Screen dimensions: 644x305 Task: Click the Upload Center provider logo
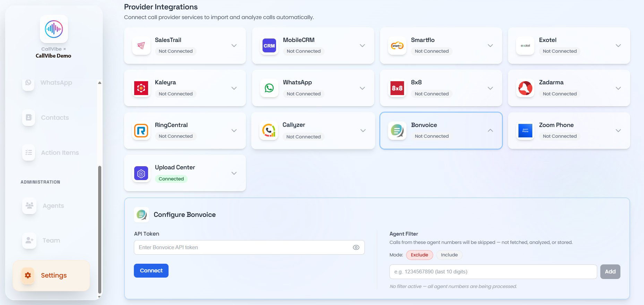141,173
